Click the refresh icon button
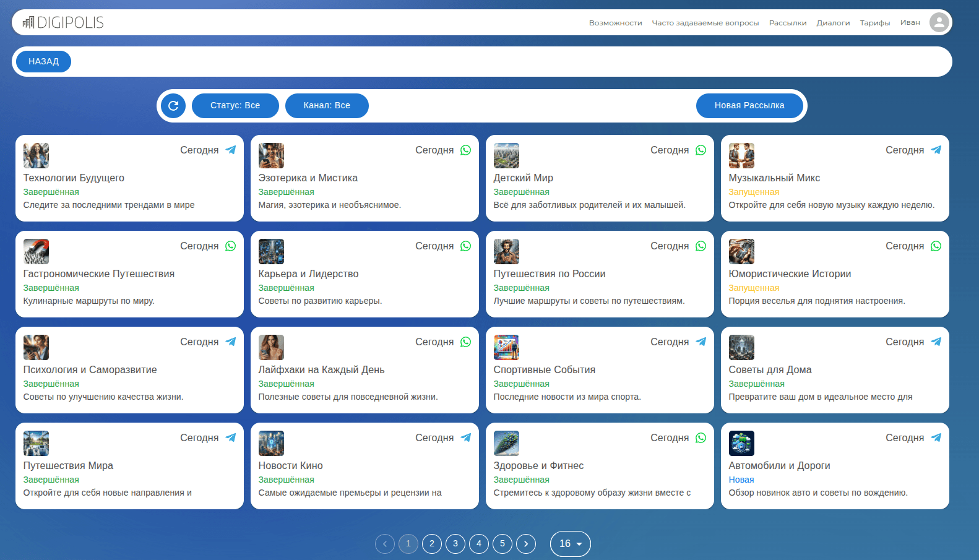 click(x=173, y=106)
